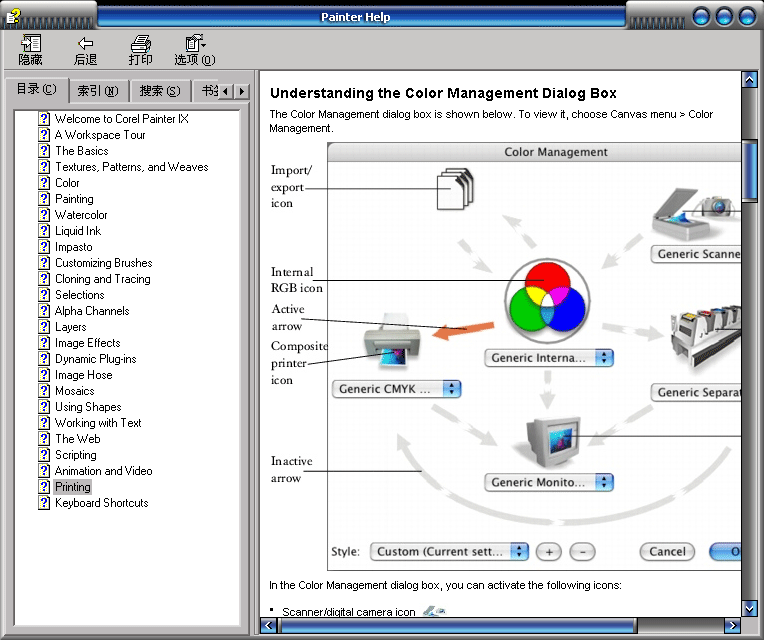Open A Workspace Tour topic
The height and width of the screenshot is (640, 764).
[x=100, y=135]
